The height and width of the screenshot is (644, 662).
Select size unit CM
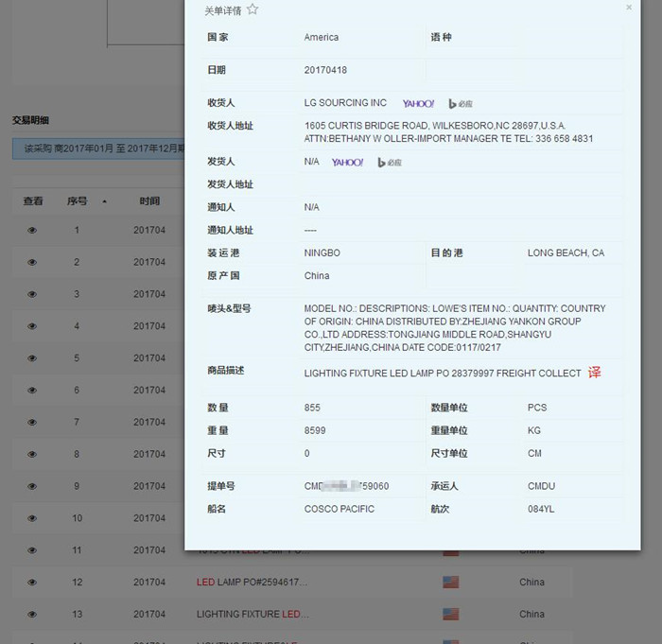coord(534,453)
